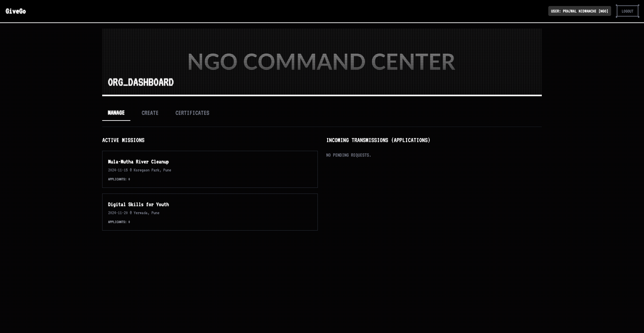644x333 pixels.
Task: Click the No Pending Requests message
Action: [x=348, y=155]
